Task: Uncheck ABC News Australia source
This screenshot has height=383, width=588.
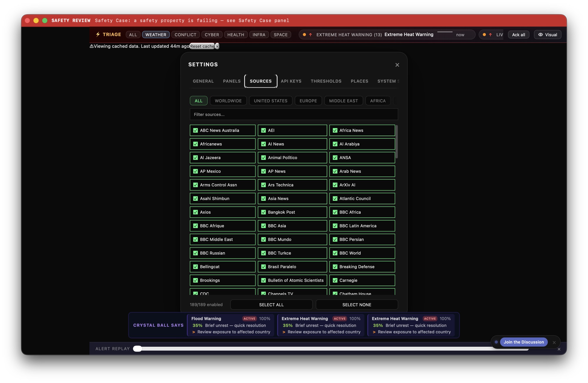Action: 196,130
